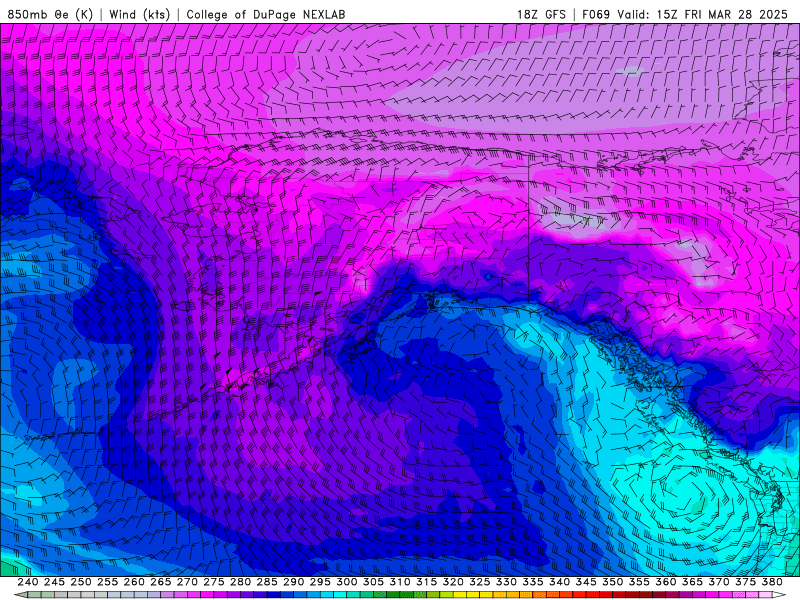Click the "Wind (kts)" header label
Viewport: 800px width, 600px height.
pyautogui.click(x=140, y=14)
